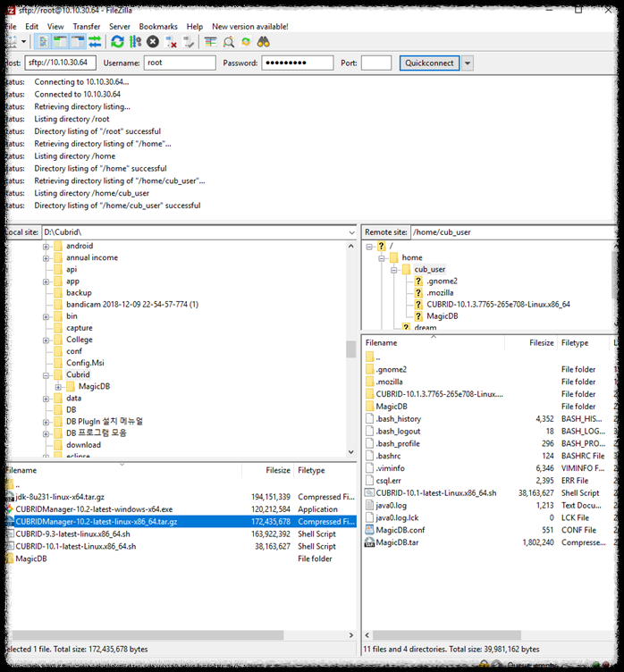Image resolution: width=624 pixels, height=672 pixels.
Task: Sort local list by Filename column
Action: tap(123, 471)
